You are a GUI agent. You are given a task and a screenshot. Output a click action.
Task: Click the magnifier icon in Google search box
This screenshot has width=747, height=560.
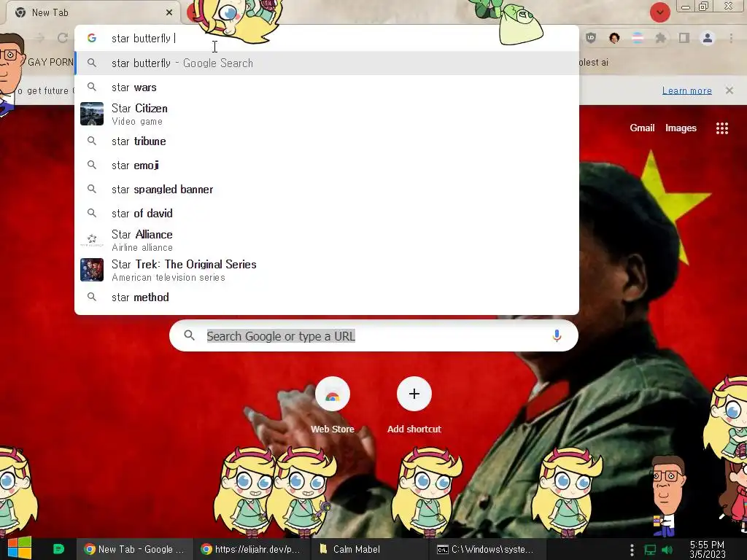[189, 335]
